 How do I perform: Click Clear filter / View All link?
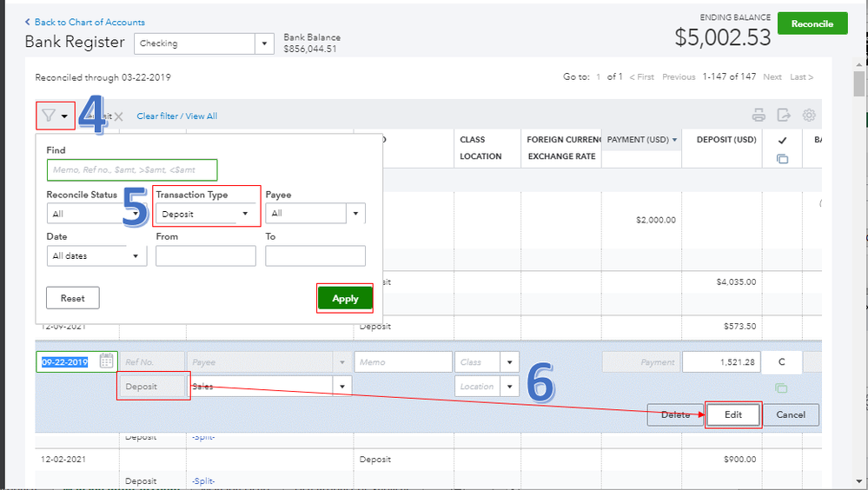[x=177, y=116]
